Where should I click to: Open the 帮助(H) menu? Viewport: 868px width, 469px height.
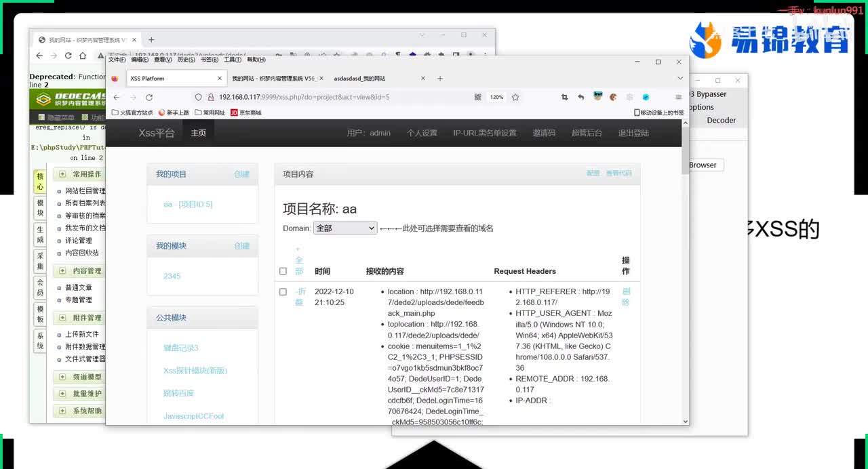256,60
